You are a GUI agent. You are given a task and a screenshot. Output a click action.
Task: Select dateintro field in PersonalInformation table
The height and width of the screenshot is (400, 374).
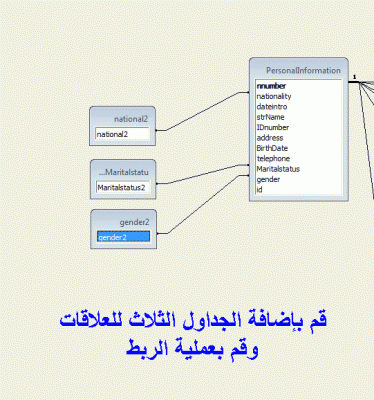298,107
